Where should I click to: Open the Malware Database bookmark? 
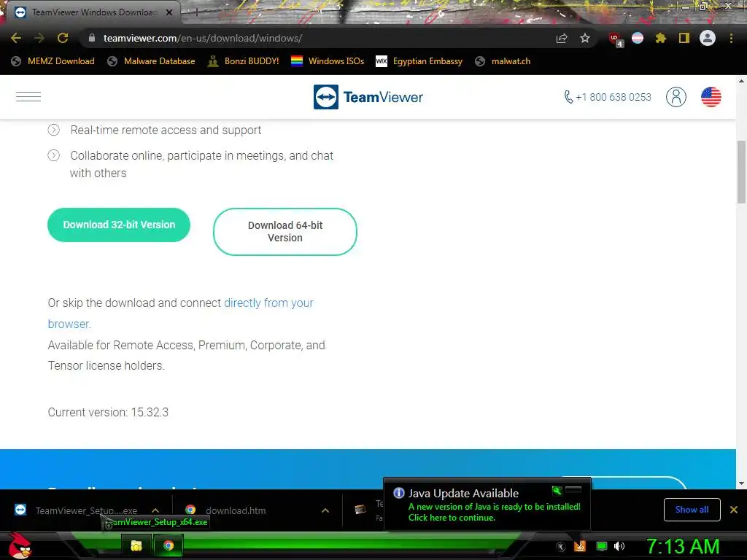click(x=152, y=61)
